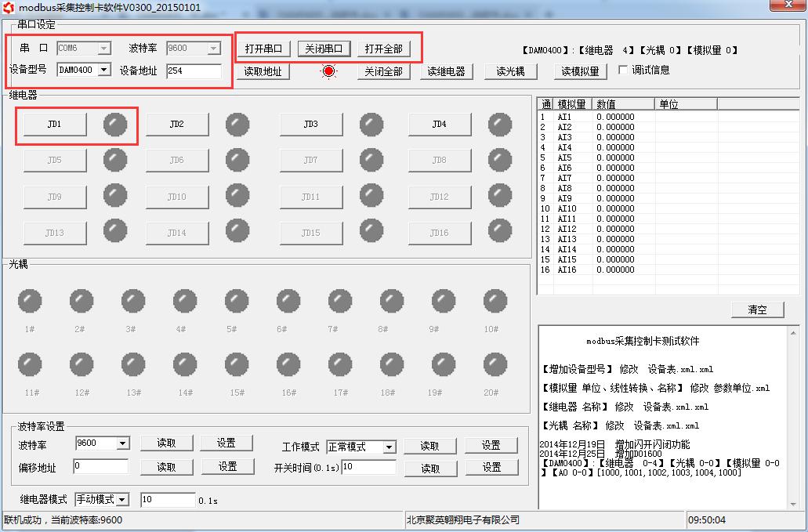Click the JD3 relay status indicator knob
Viewport: 808px width, 532px height.
point(371,125)
